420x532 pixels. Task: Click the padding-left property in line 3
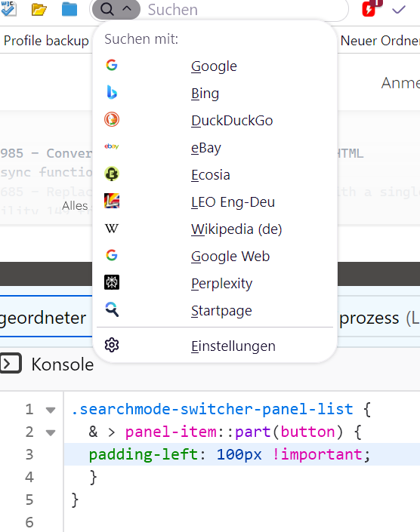pyautogui.click(x=144, y=454)
